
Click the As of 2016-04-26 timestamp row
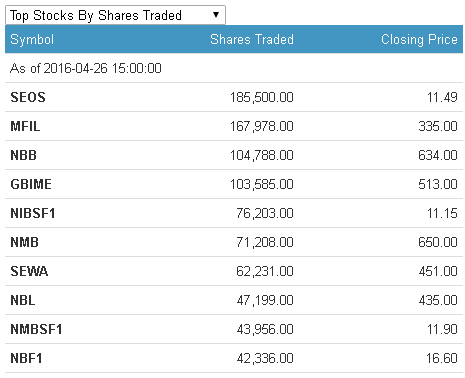click(x=234, y=68)
